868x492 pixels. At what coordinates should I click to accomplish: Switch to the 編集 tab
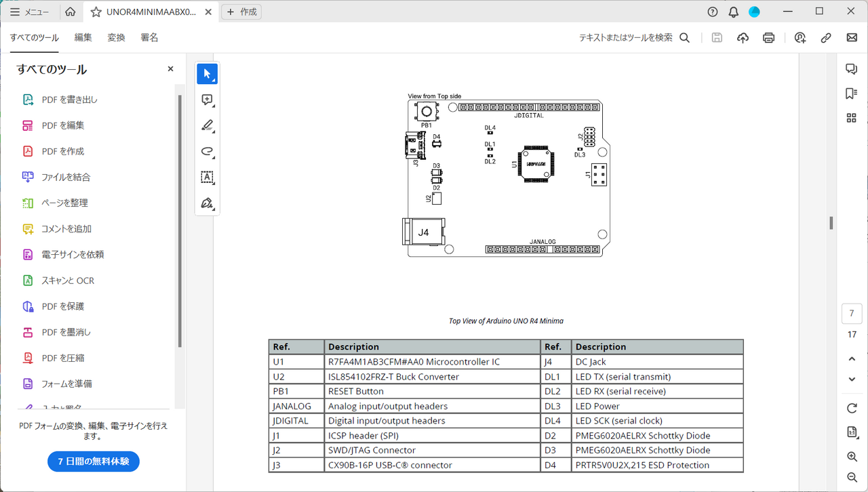coord(83,38)
